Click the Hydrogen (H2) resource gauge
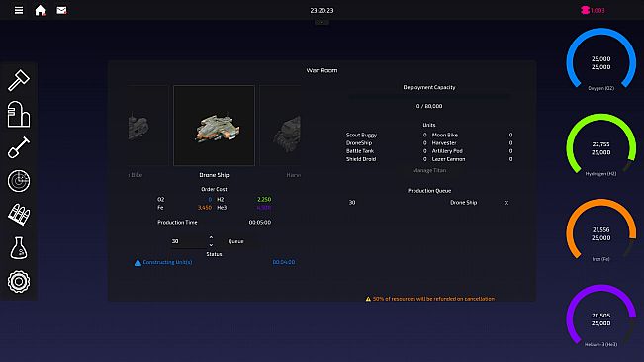 (x=600, y=144)
